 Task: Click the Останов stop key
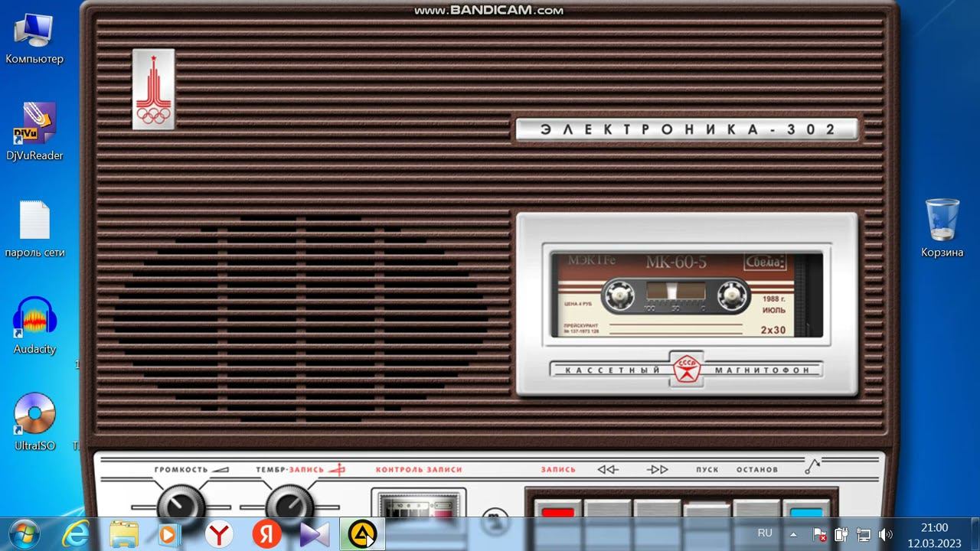757,509
